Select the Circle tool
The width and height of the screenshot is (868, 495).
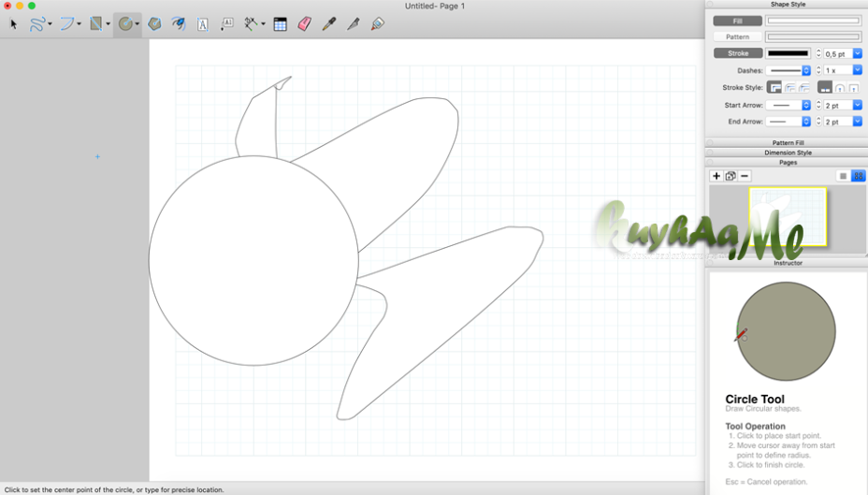tap(125, 23)
